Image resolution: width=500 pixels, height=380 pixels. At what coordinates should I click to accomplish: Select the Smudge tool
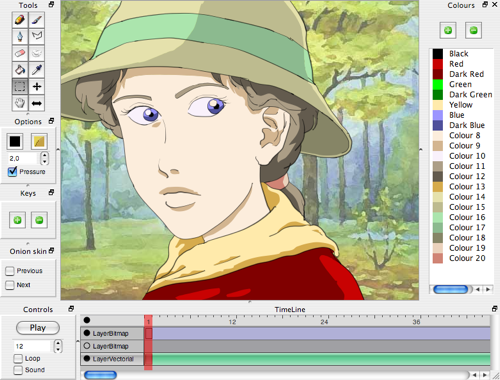click(37, 53)
